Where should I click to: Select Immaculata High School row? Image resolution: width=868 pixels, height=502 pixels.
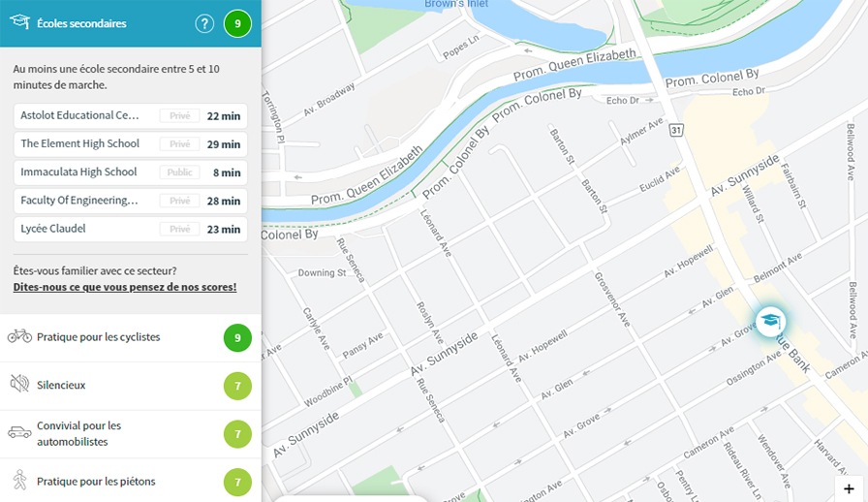pyautogui.click(x=131, y=173)
